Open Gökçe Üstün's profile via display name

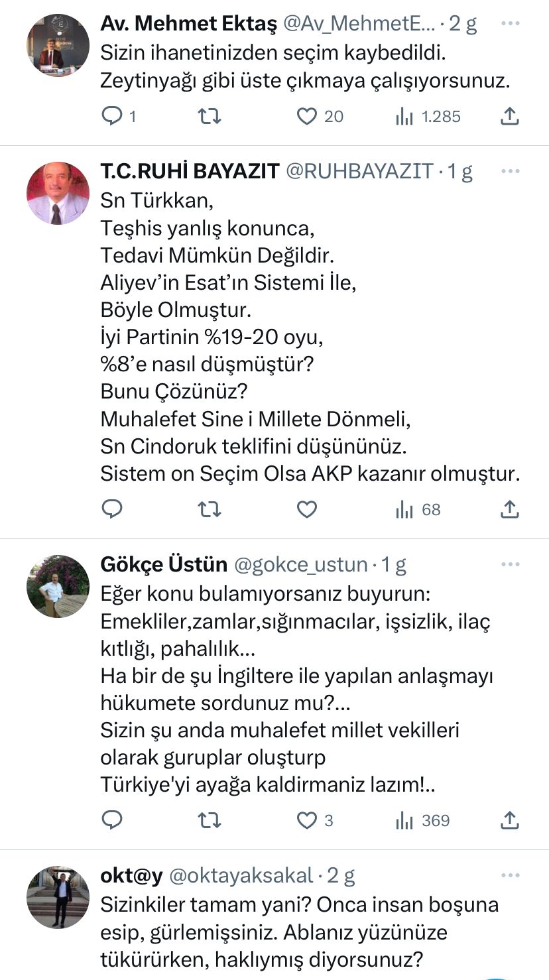pos(163,564)
